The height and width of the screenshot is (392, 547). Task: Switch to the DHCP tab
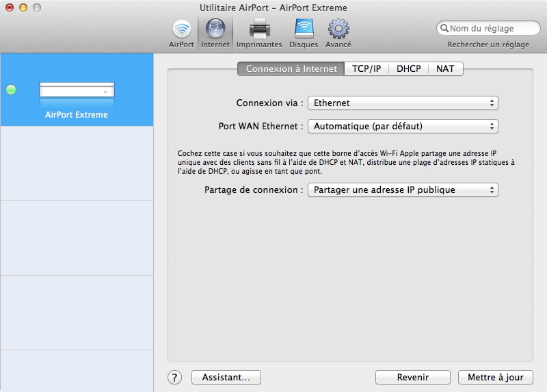tap(409, 68)
